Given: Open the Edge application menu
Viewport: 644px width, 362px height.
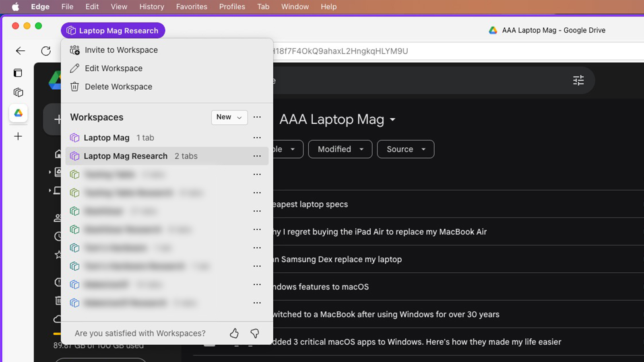Looking at the screenshot, I should (40, 6).
